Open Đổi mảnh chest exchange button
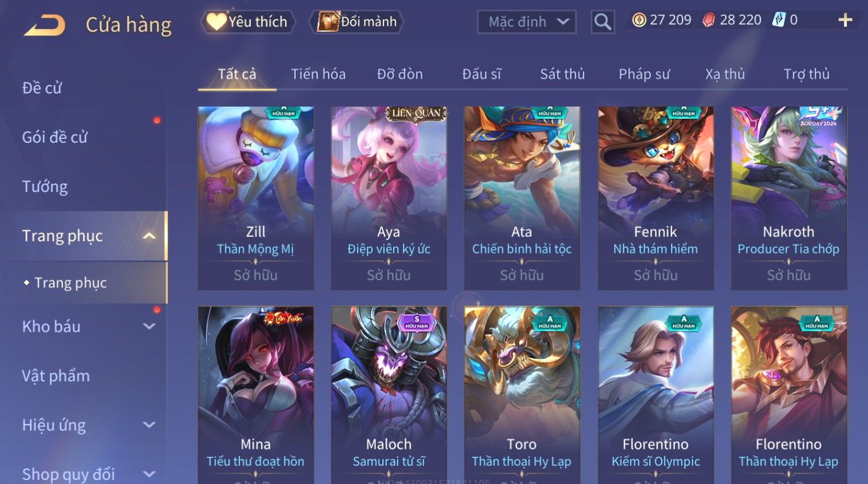 (x=357, y=22)
